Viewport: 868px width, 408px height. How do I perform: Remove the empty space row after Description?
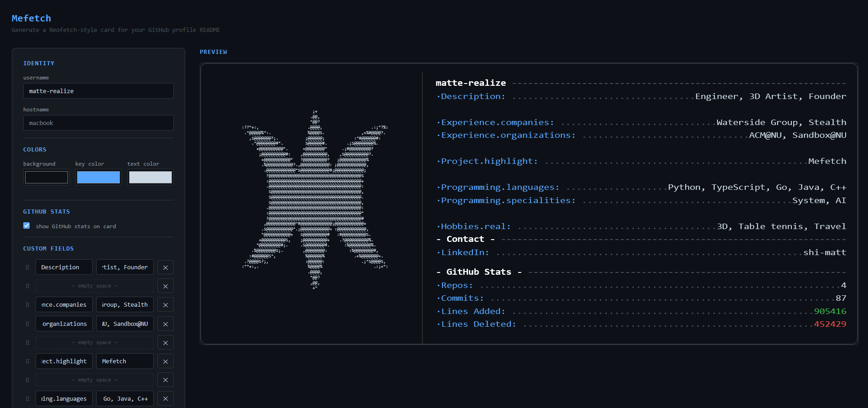coord(166,286)
